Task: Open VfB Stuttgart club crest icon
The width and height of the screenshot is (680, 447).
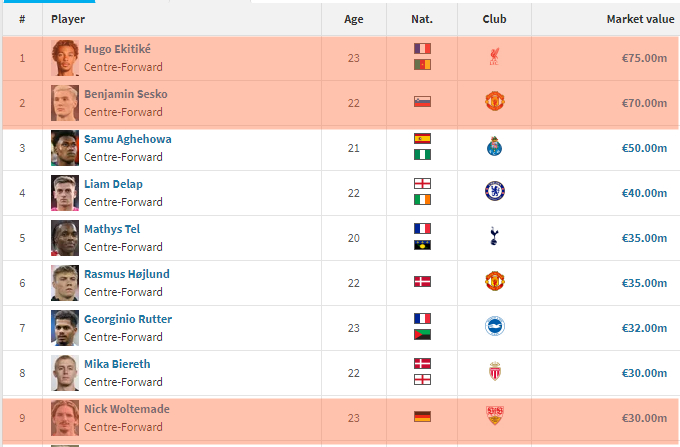Action: coord(495,415)
